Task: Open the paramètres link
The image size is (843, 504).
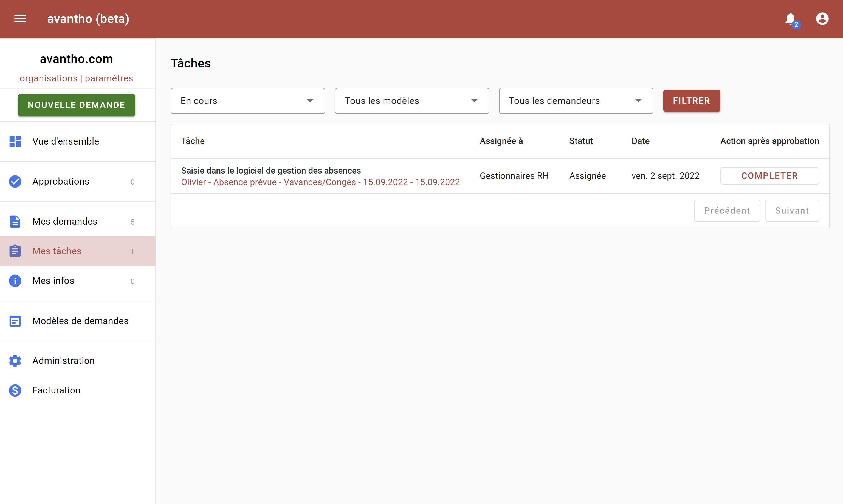Action: 109,78
